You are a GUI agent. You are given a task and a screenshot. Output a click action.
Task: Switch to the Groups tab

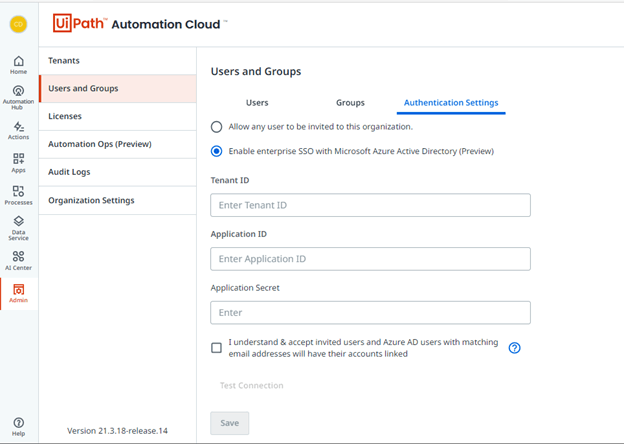coord(350,103)
